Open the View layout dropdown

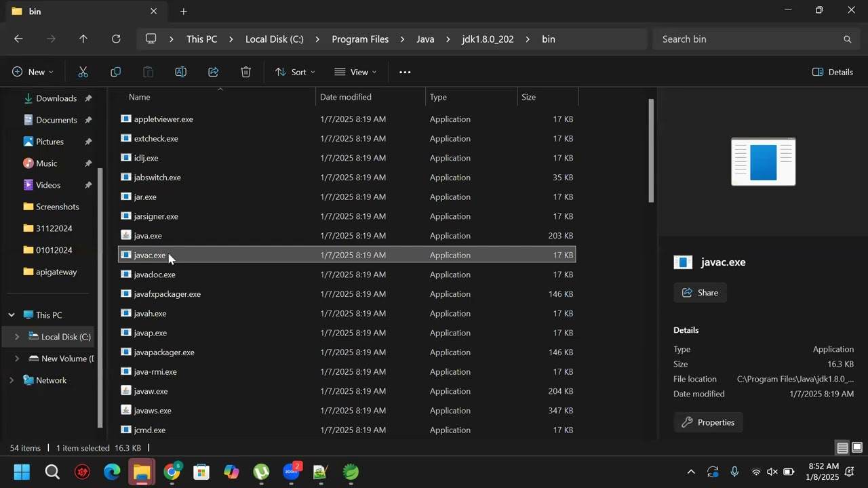click(356, 72)
